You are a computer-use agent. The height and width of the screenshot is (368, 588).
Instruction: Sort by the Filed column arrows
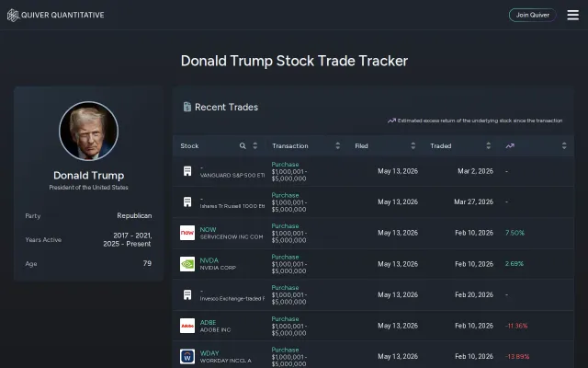413,145
